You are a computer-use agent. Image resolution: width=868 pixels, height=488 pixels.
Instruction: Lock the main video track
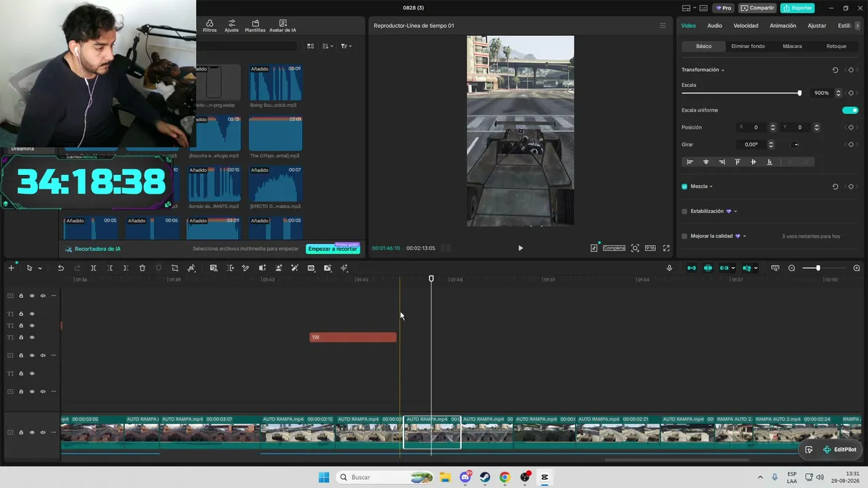[21, 432]
